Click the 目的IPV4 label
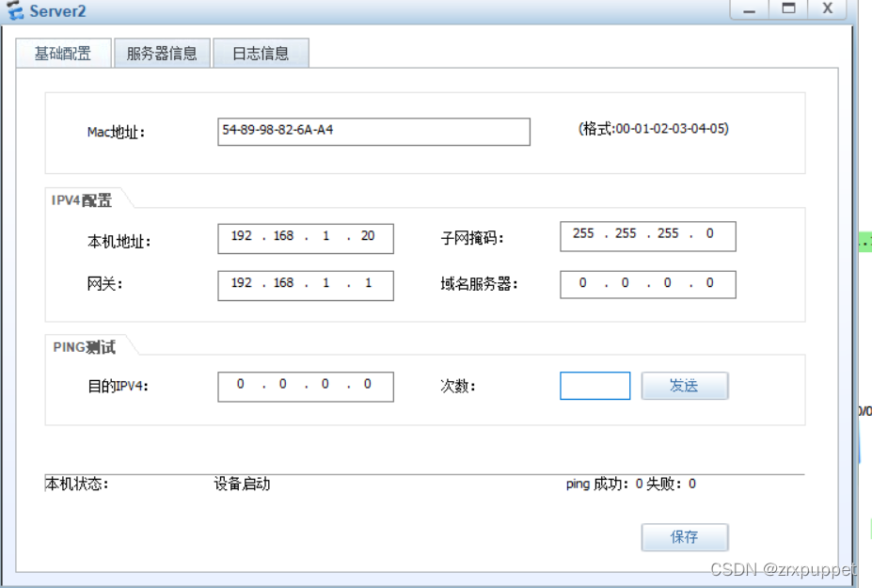This screenshot has width=872, height=588. point(118,386)
